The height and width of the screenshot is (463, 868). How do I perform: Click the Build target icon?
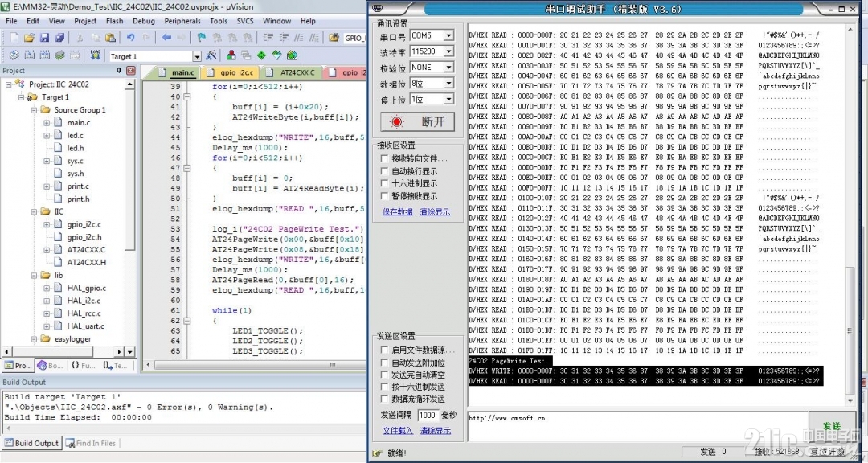coord(30,56)
